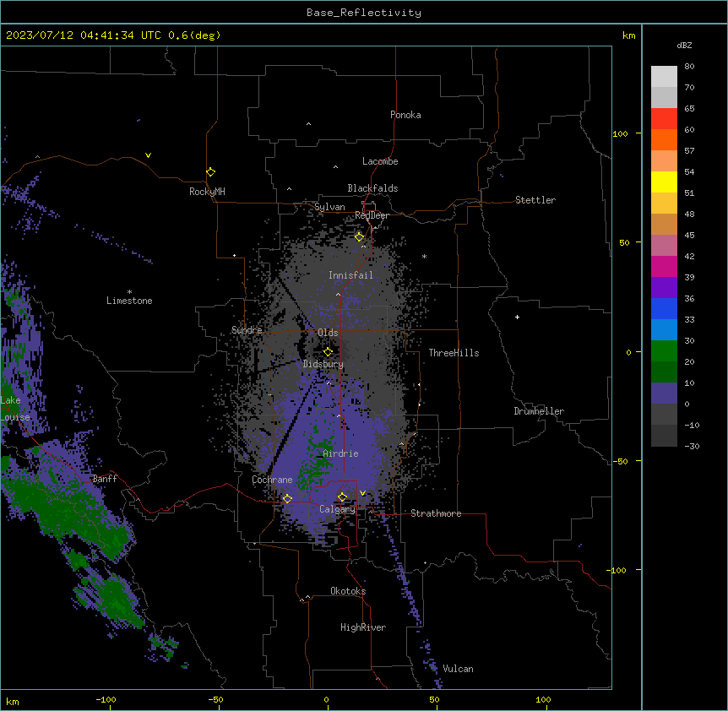Select the blue 33 dBZ legend swatch
This screenshot has height=711, width=728.
point(664,308)
